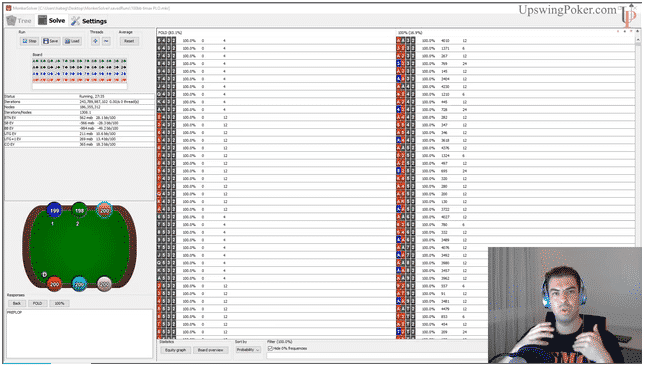The image size is (645, 367).
Task: Click the blue 199 stack seat chip
Action: coord(54,211)
